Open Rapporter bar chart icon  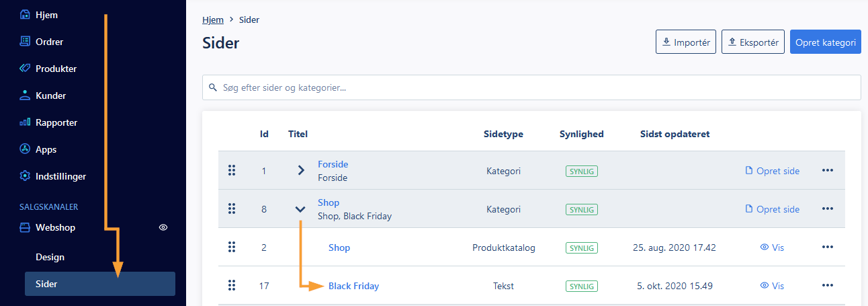point(25,122)
